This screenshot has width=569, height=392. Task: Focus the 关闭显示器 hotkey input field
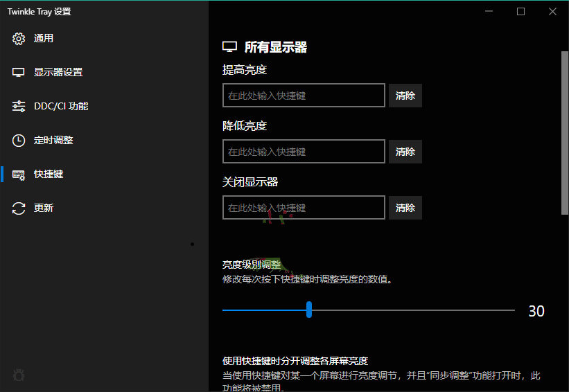click(304, 208)
